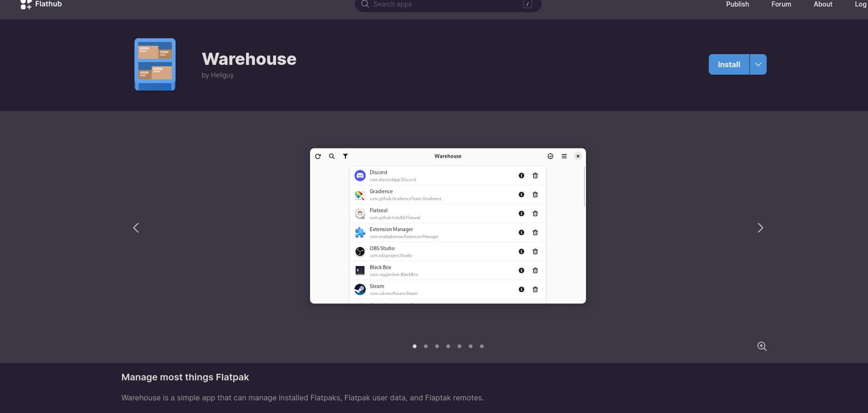The height and width of the screenshot is (413, 868).
Task: Click the Steam app icon in the list
Action: (x=360, y=289)
